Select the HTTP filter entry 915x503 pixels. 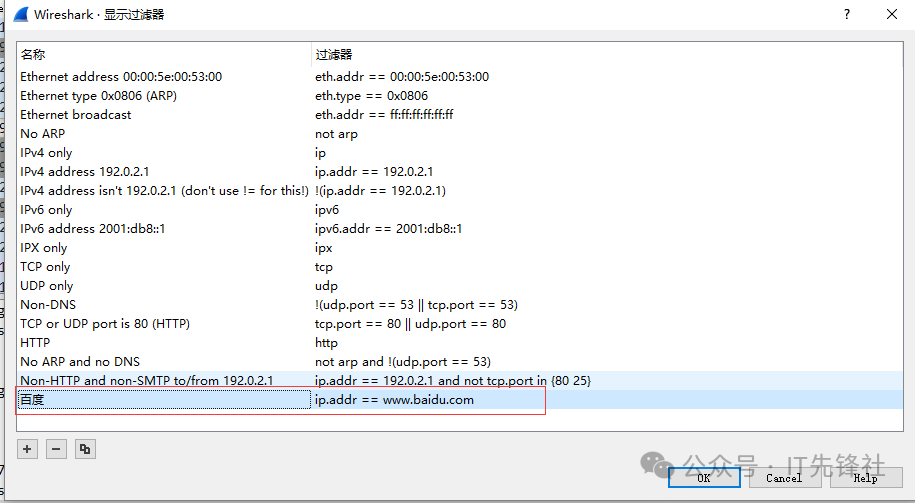tap(35, 343)
